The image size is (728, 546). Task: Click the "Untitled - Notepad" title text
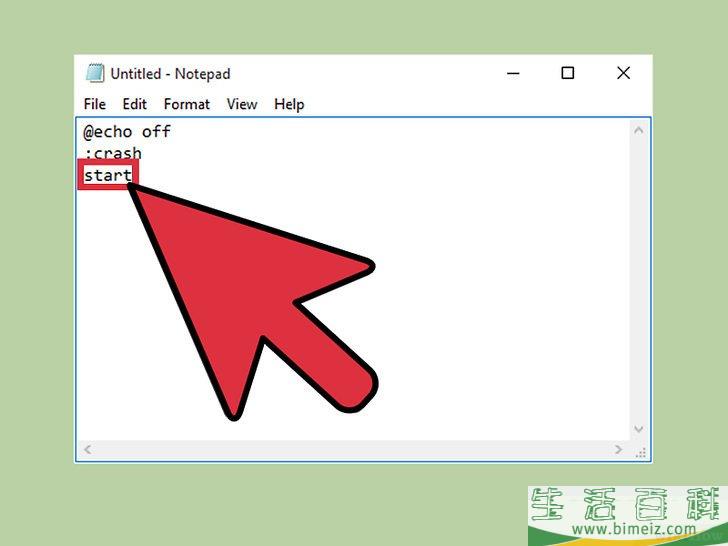pyautogui.click(x=170, y=73)
